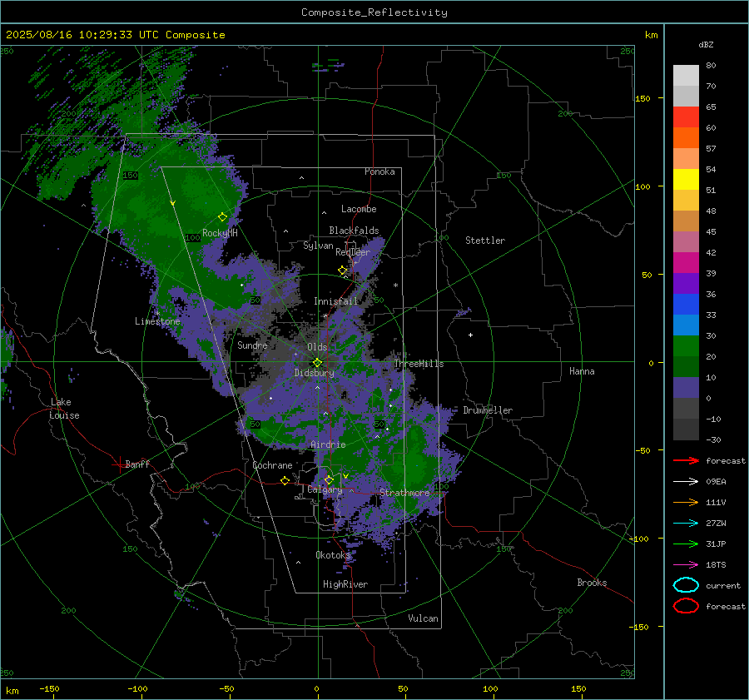749x700 pixels.
Task: Click the Olds label
Action: [317, 347]
